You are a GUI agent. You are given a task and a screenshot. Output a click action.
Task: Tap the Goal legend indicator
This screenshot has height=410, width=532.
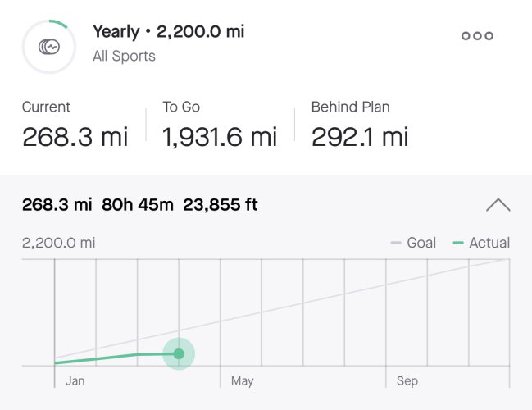(413, 243)
